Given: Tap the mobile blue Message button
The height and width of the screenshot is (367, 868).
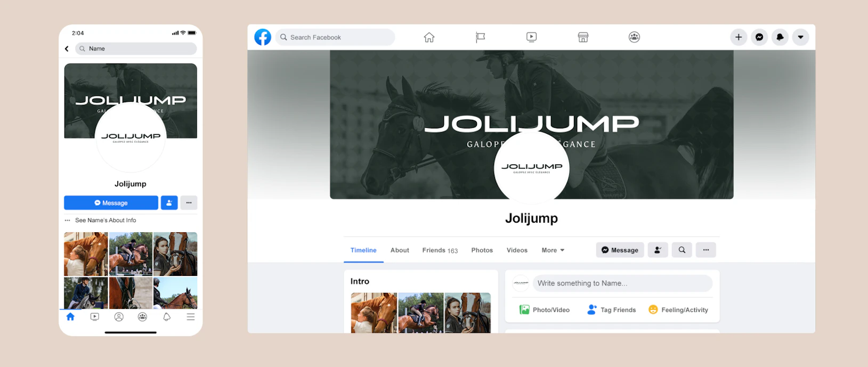Looking at the screenshot, I should 111,203.
